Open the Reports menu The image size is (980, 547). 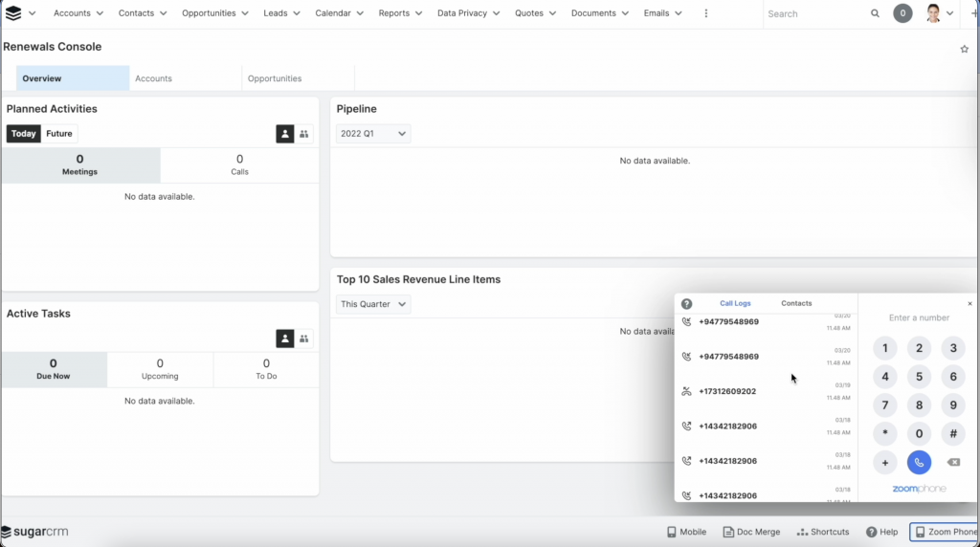click(x=393, y=13)
